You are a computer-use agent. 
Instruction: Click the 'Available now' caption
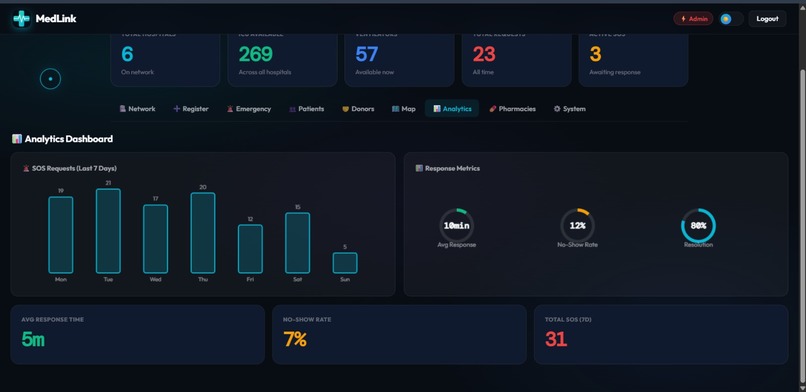(375, 72)
